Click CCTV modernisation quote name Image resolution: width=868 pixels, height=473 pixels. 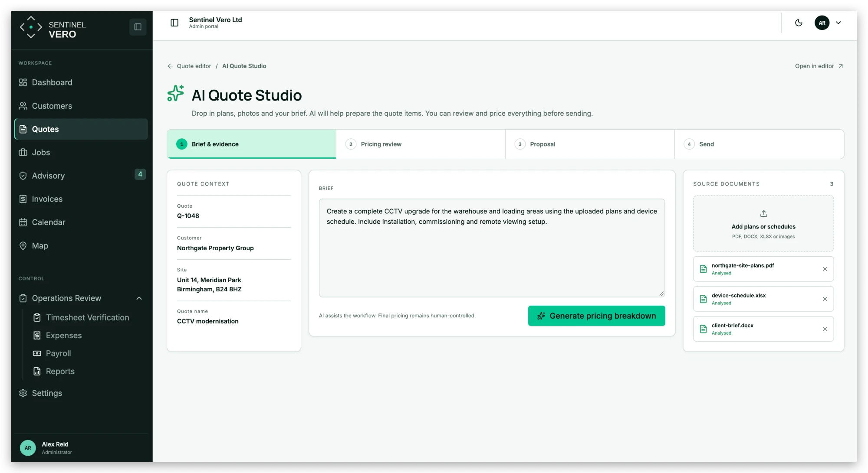[207, 321]
